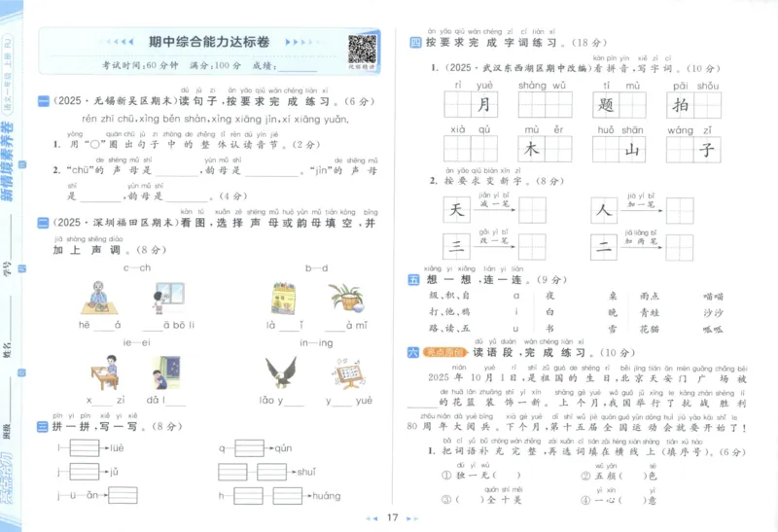Click section two's blue 二 number icon
The height and width of the screenshot is (532, 778).
[x=43, y=224]
